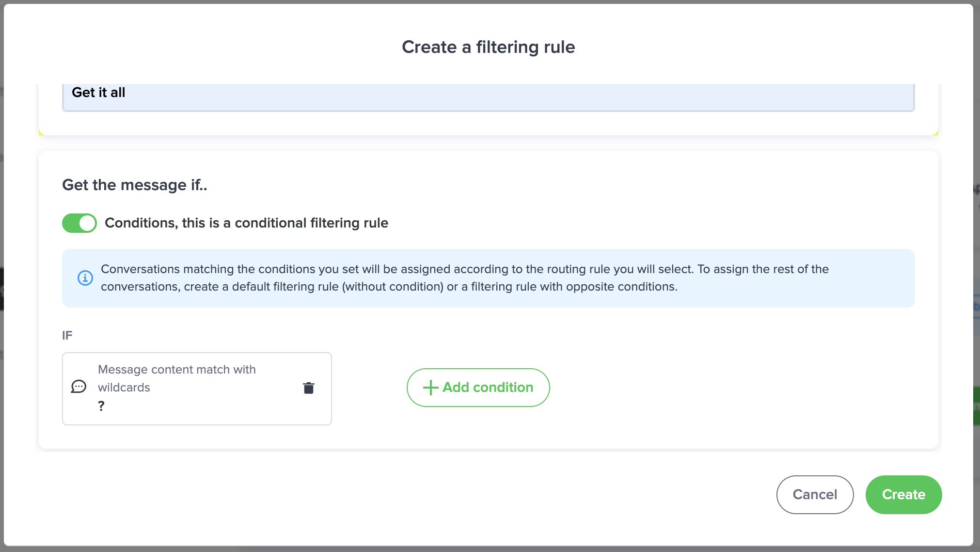Delete the wildcard condition with trash icon
980x552 pixels.
[309, 388]
